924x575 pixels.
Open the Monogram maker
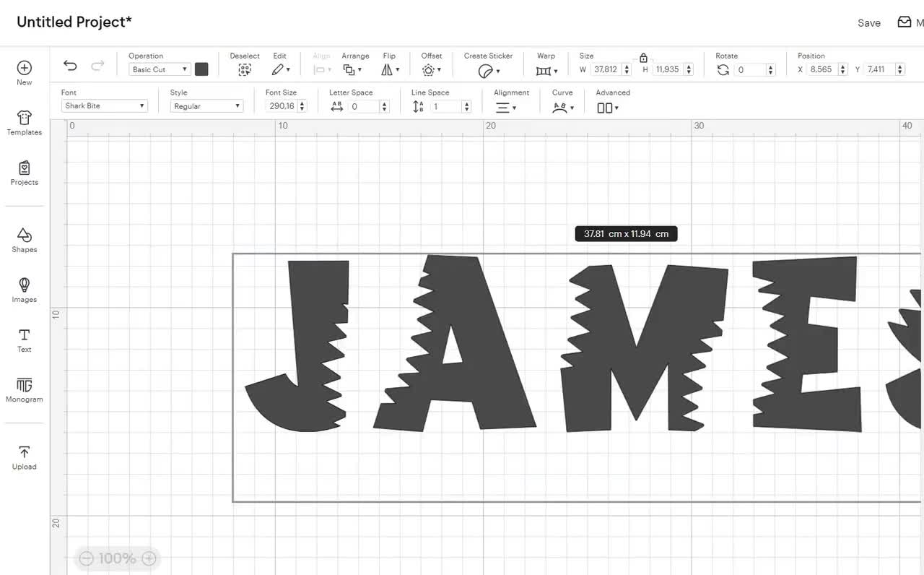pyautogui.click(x=25, y=389)
